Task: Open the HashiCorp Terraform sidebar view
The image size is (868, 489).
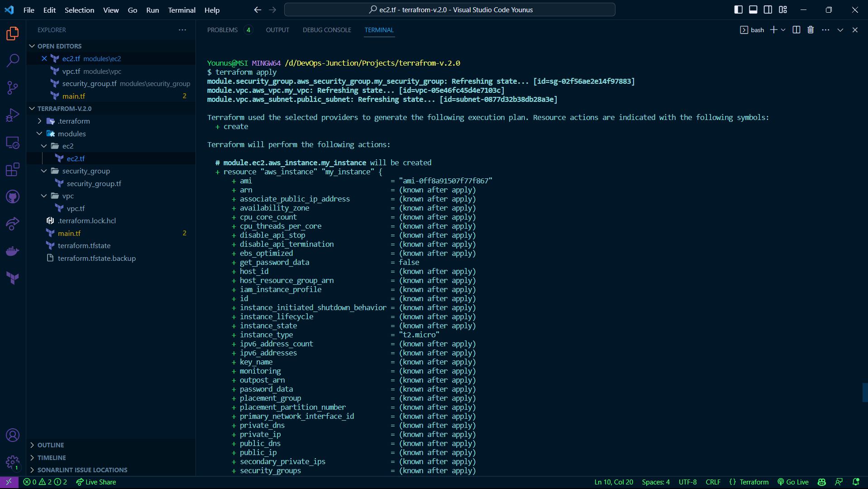Action: tap(12, 278)
